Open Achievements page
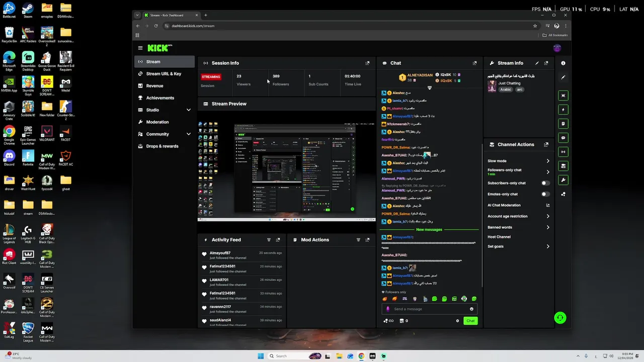The width and height of the screenshot is (644, 362). click(164, 98)
